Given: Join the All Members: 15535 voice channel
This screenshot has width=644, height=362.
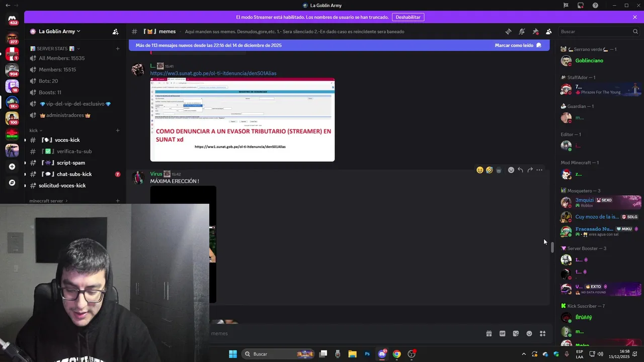Looking at the screenshot, I should click(x=74, y=58).
